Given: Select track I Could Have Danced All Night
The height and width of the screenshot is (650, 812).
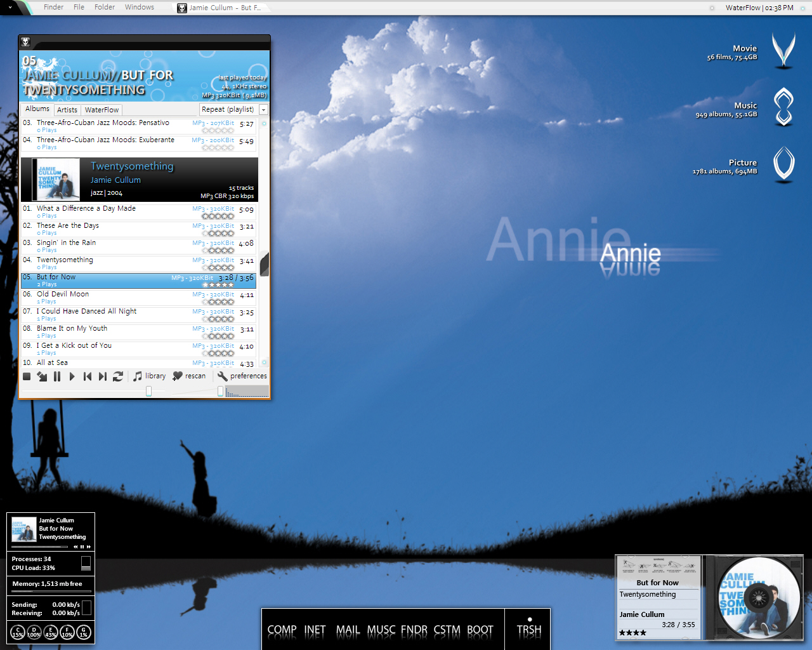Looking at the screenshot, I should click(x=139, y=315).
